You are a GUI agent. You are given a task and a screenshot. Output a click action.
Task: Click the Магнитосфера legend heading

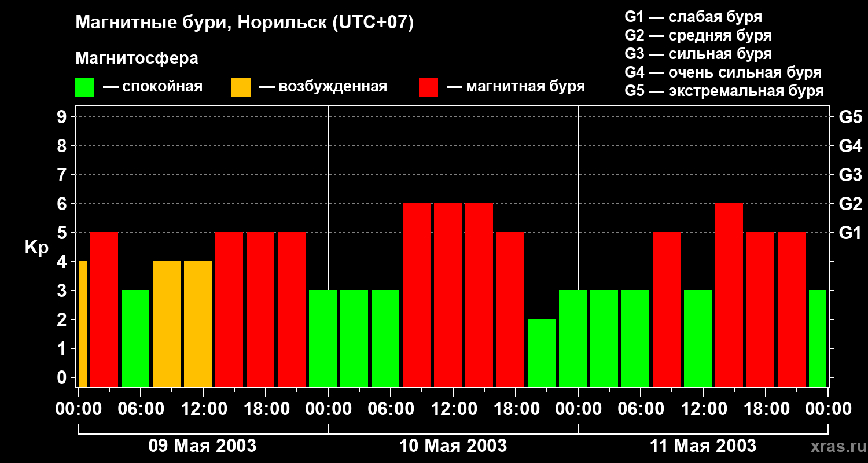137,58
